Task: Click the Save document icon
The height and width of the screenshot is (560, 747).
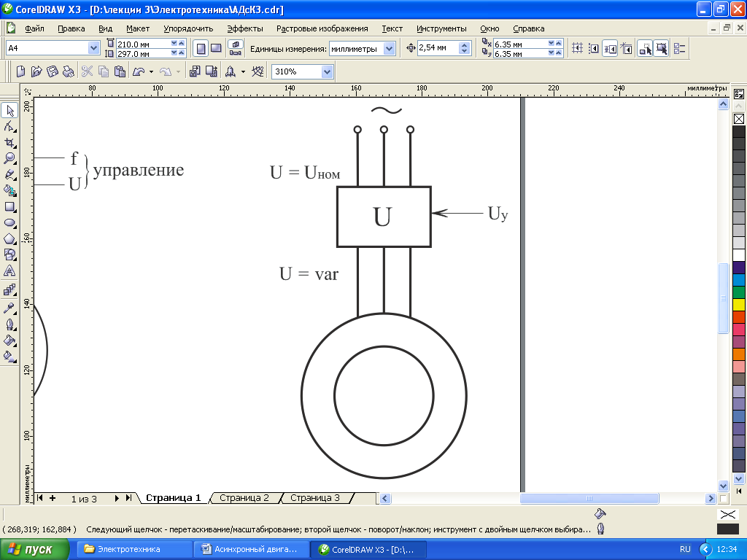Action: point(53,71)
